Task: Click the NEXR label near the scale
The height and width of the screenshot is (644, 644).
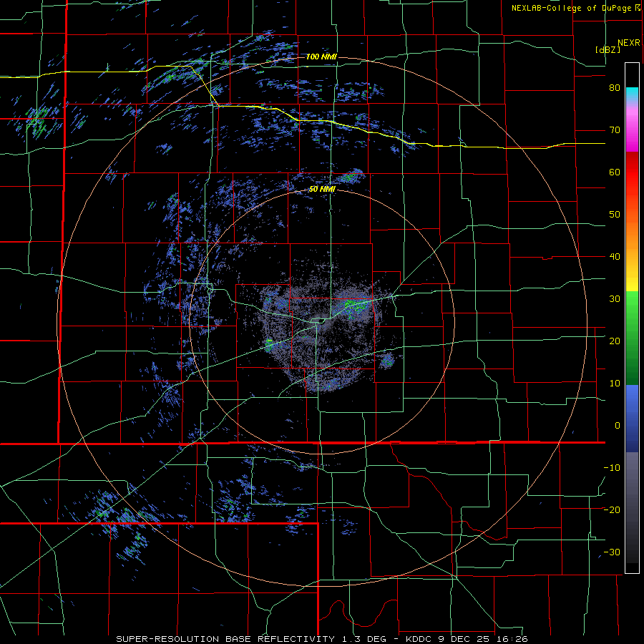Action: (628, 43)
